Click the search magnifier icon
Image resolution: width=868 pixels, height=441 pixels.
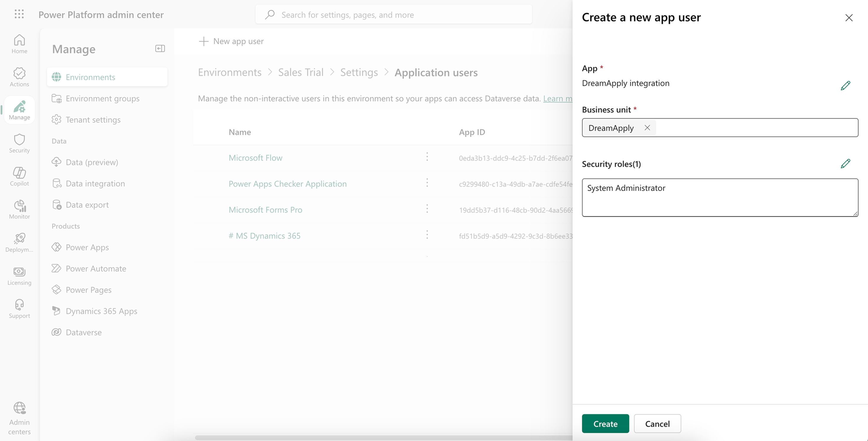click(x=269, y=14)
